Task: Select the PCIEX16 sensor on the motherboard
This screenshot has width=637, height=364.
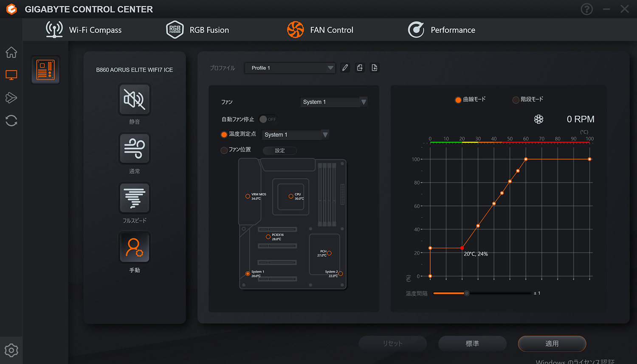Action: tap(268, 237)
